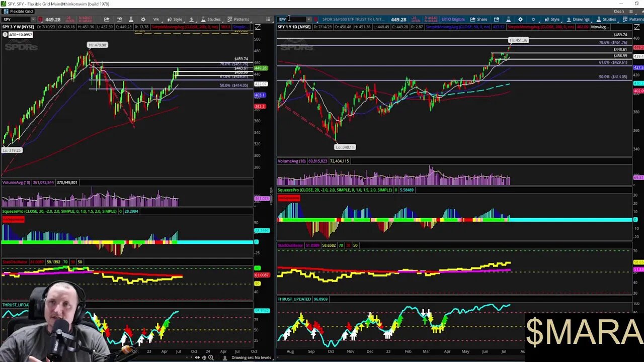The height and width of the screenshot is (362, 644).
Task: Click Lo: 348.11 bubble on right chart
Action: pos(345,147)
